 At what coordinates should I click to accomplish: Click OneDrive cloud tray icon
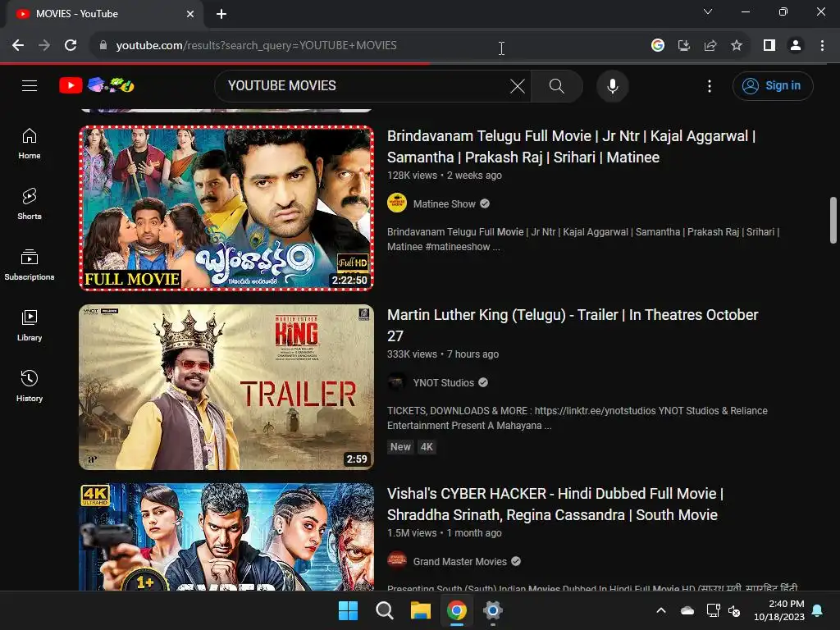coord(687,610)
